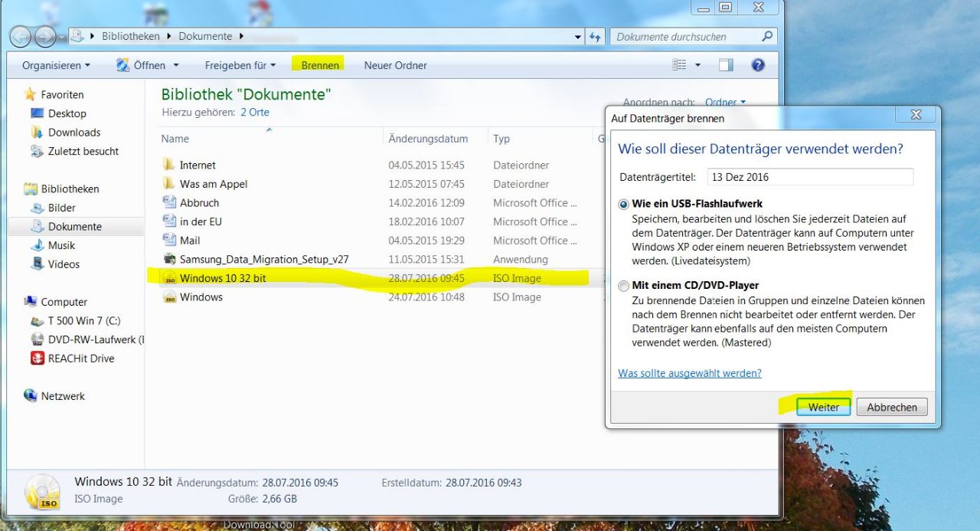Image resolution: width=980 pixels, height=531 pixels.
Task: Click the Internet folder icon
Action: tap(169, 165)
